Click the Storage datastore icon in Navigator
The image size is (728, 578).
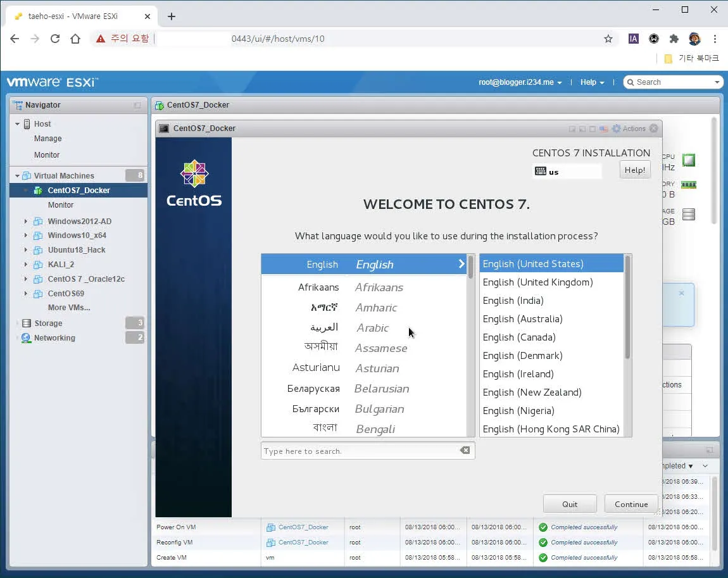click(x=26, y=324)
